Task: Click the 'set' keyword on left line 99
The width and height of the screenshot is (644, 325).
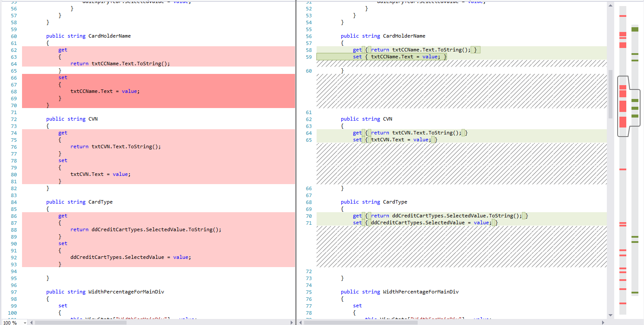Action: (63, 306)
